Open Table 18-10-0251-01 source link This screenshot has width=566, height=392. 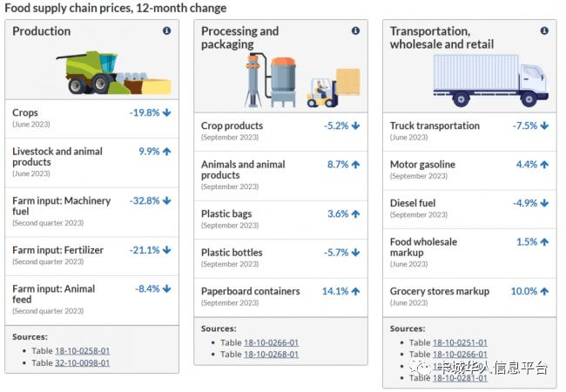[x=460, y=343]
